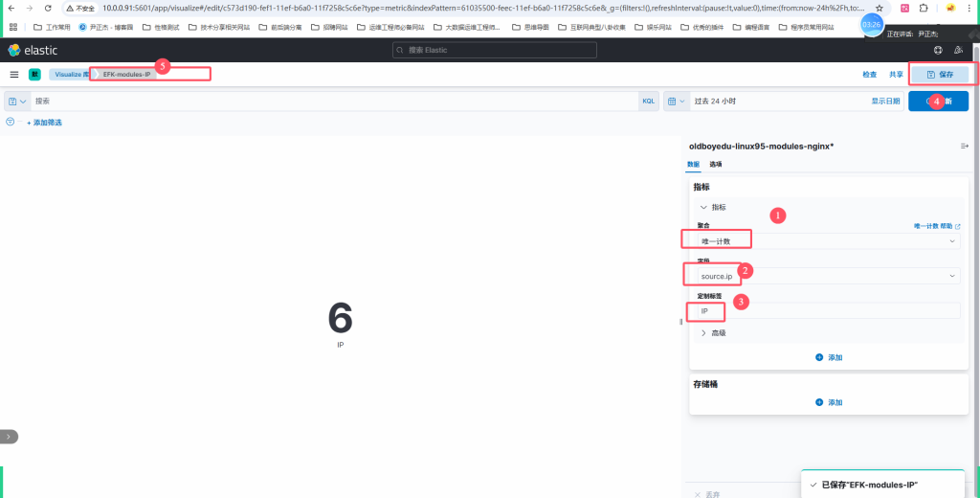The image size is (980, 498).
Task: Bookmark this page with star icon
Action: click(879, 8)
